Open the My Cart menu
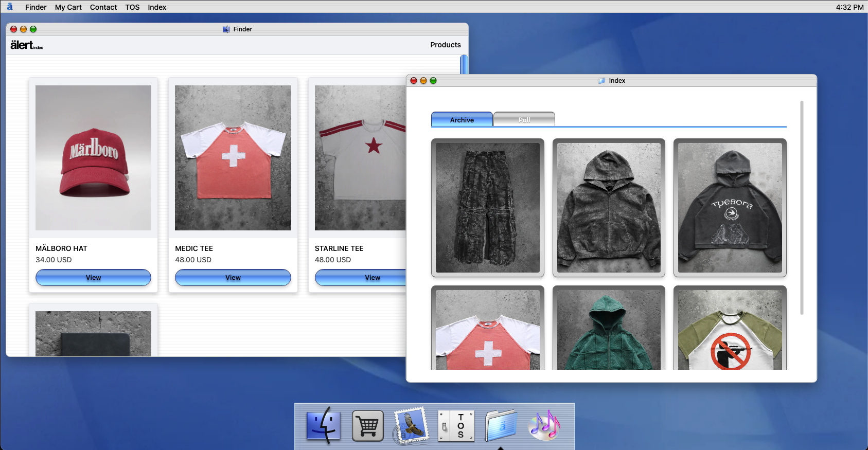 [68, 7]
